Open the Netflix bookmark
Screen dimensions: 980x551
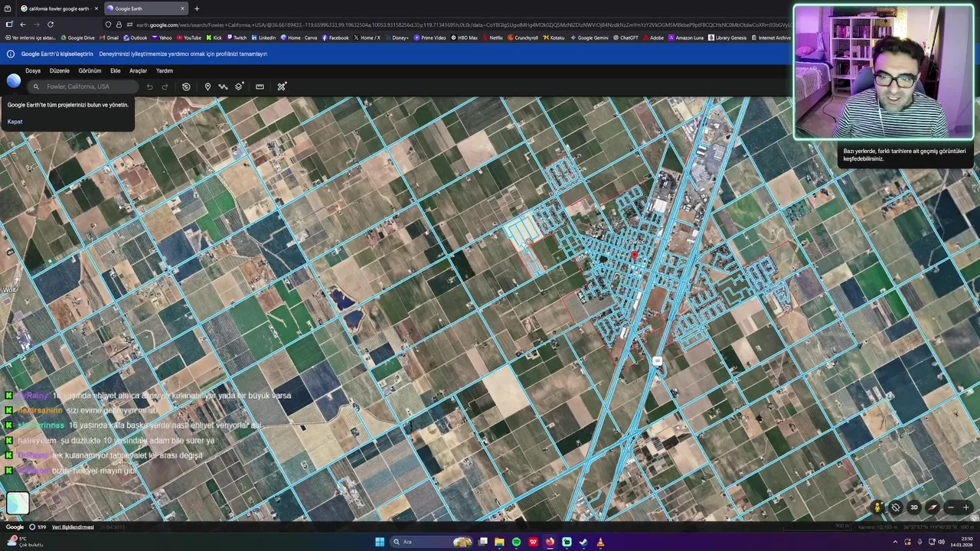492,37
